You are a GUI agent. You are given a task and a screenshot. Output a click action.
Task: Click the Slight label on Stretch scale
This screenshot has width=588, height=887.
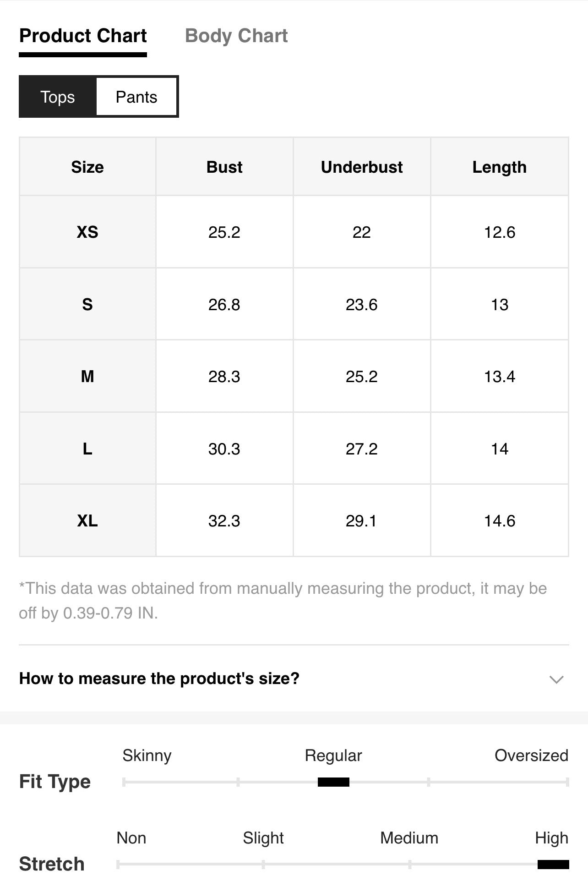click(x=263, y=838)
